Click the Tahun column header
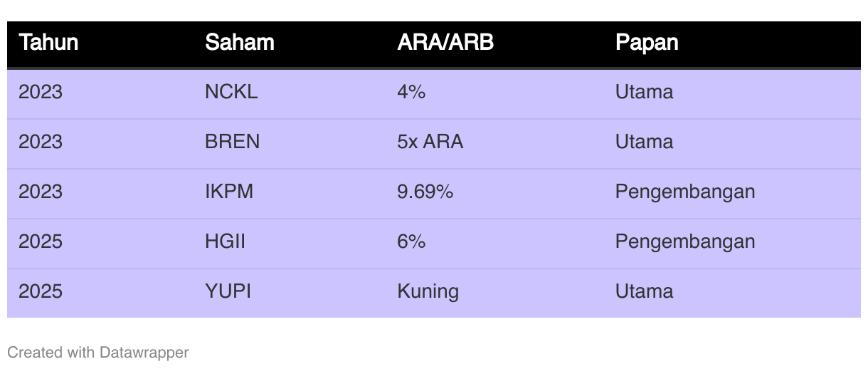Viewport: 868px width, 369px height. (48, 43)
